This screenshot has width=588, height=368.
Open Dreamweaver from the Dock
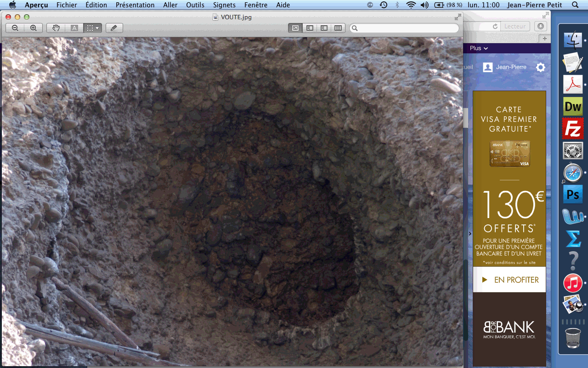[573, 107]
